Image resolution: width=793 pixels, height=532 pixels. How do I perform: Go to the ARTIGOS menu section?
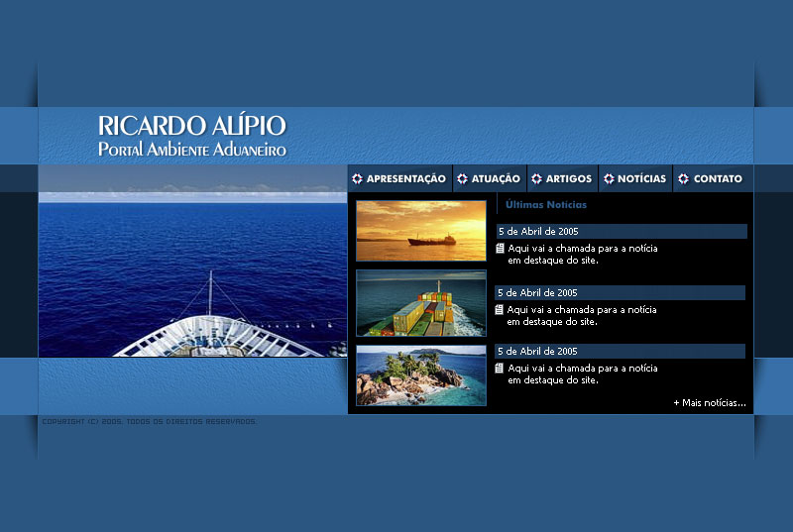(x=568, y=179)
